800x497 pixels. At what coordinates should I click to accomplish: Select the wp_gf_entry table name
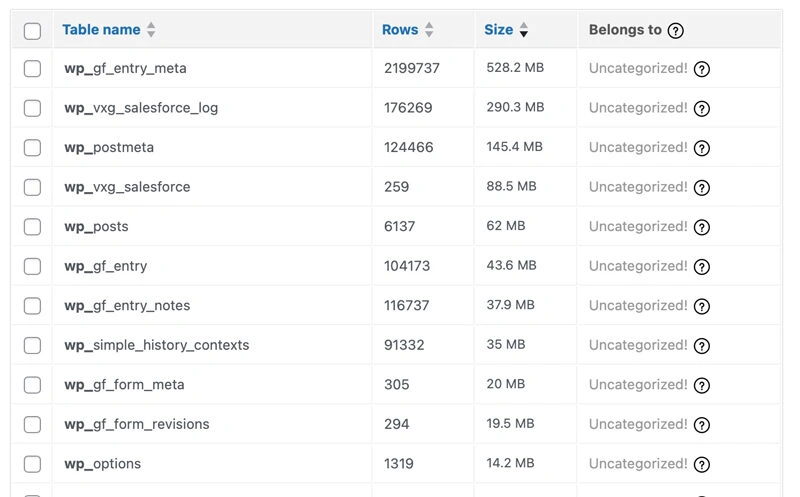click(x=105, y=266)
